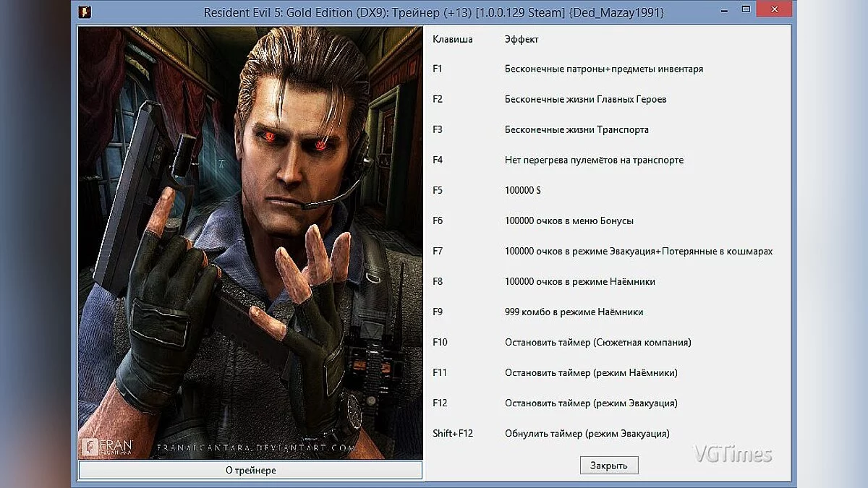Select the F5 100000 $ cheat row

[521, 190]
